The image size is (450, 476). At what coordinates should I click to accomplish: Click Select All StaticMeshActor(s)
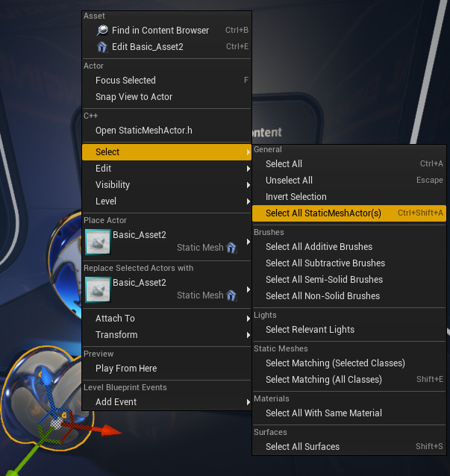pos(349,213)
